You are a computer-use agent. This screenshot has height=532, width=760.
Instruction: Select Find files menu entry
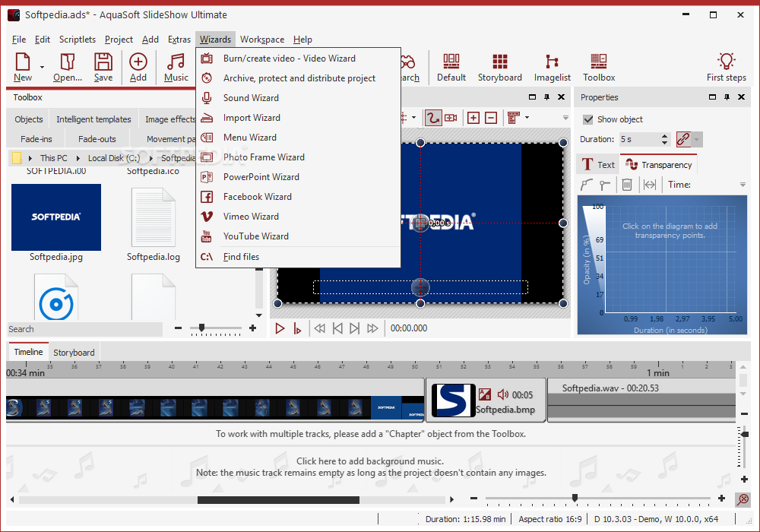[x=298, y=257]
